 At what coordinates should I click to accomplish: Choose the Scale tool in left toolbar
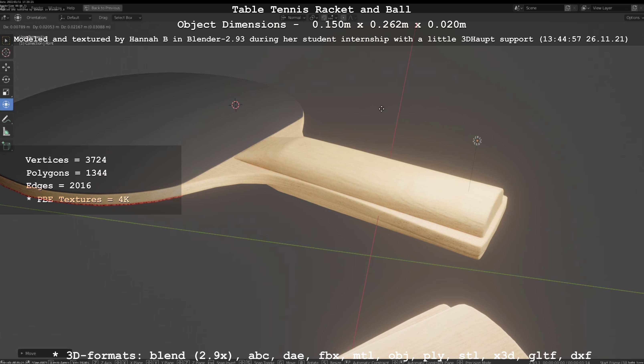pos(6,92)
